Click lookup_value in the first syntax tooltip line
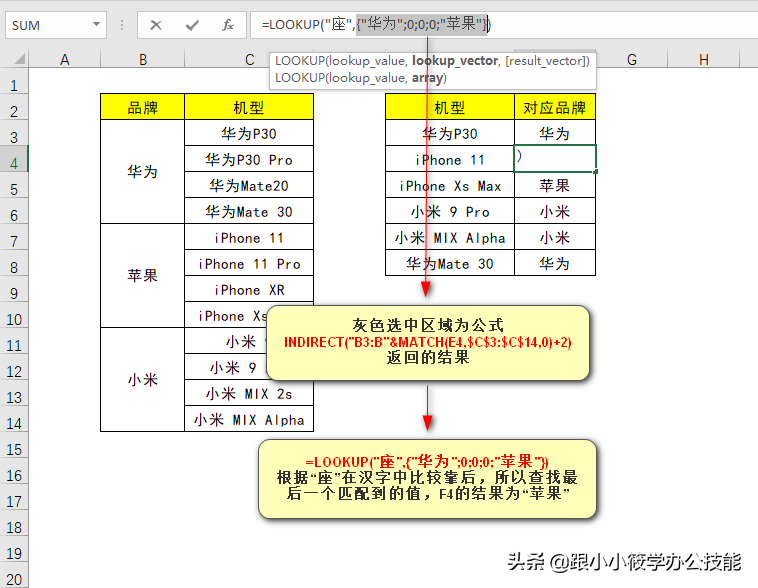This screenshot has height=588, width=758. click(x=366, y=61)
